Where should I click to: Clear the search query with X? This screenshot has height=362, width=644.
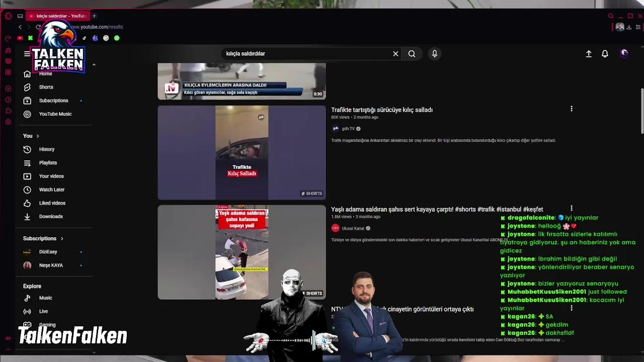pyautogui.click(x=395, y=54)
